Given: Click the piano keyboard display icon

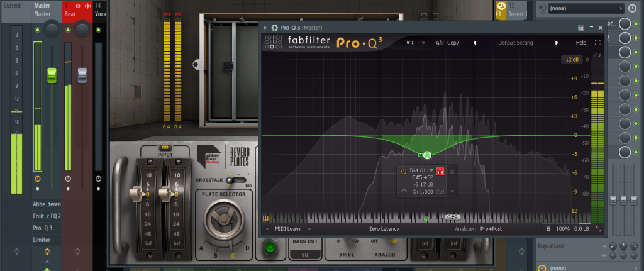Looking at the screenshot, I should 266,218.
